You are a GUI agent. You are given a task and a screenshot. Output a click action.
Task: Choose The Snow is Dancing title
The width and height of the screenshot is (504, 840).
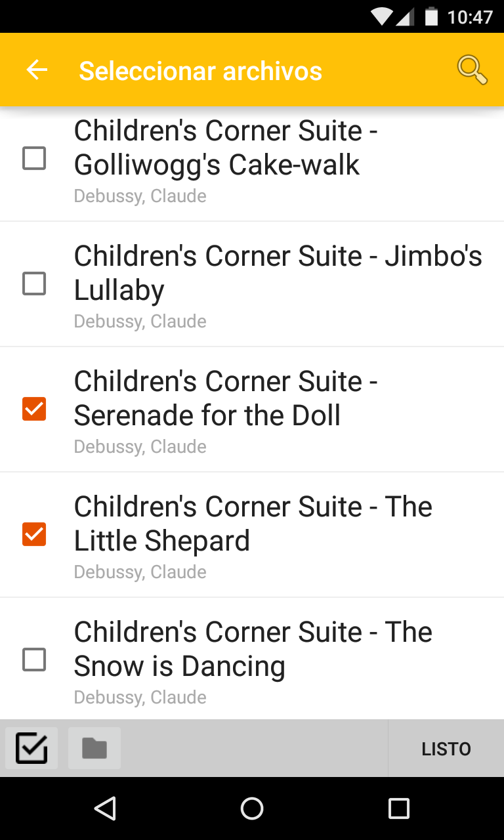(x=253, y=649)
